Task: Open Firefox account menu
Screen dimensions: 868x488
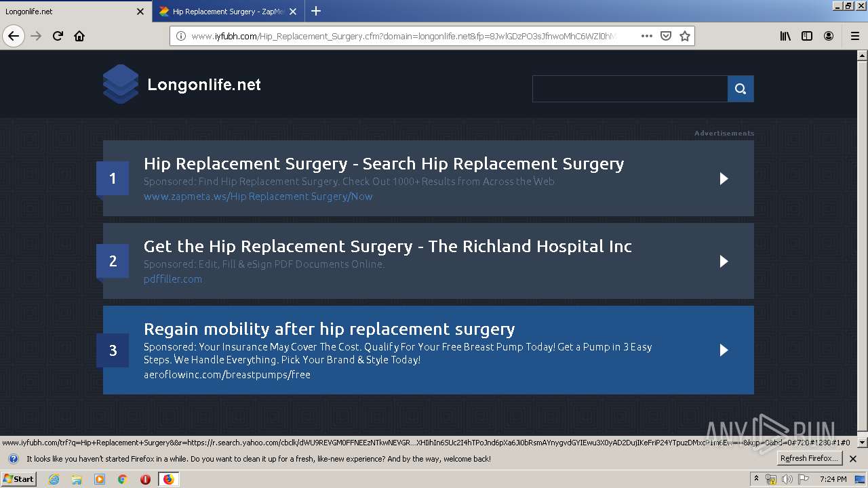Action: (829, 36)
